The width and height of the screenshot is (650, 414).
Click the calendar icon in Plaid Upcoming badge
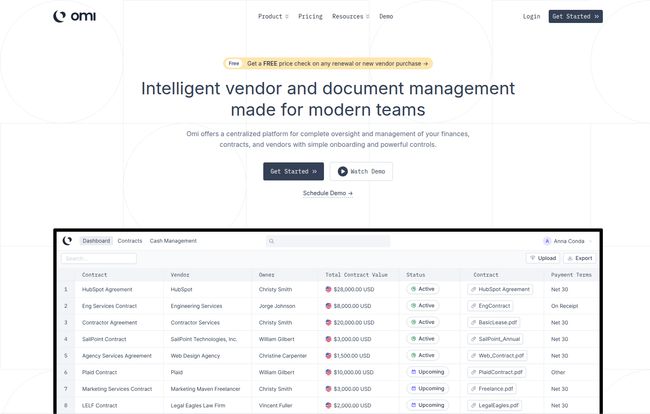tap(413, 372)
